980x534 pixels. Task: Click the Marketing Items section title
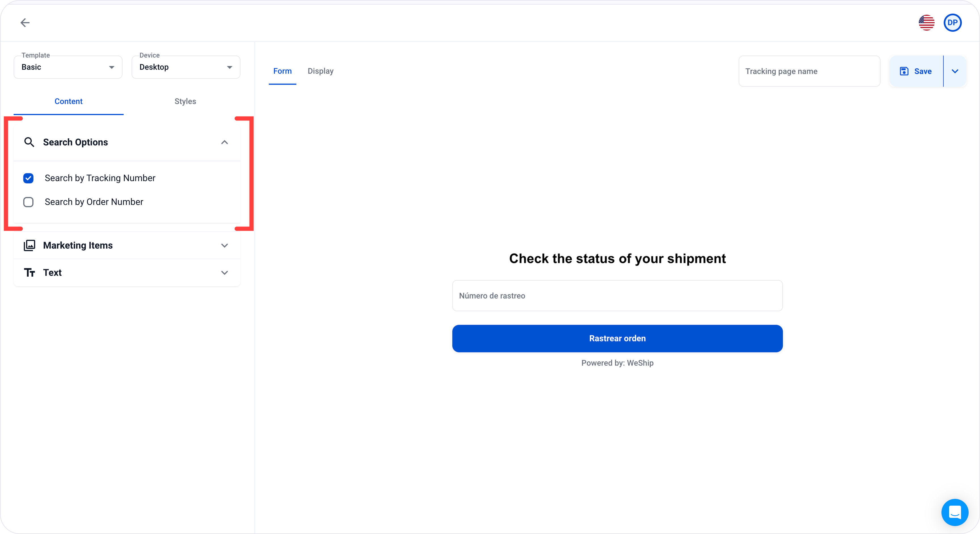coord(78,246)
